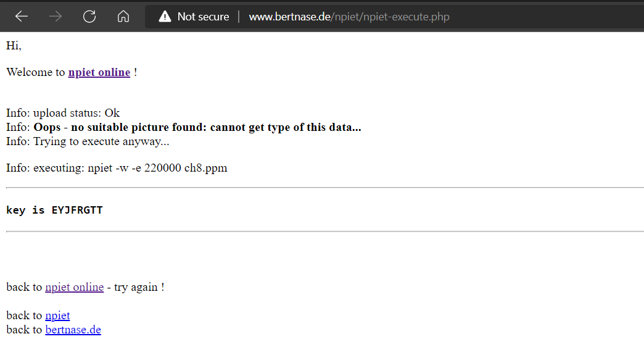Click the 'Trying to execute anyway...' line

[x=101, y=141]
